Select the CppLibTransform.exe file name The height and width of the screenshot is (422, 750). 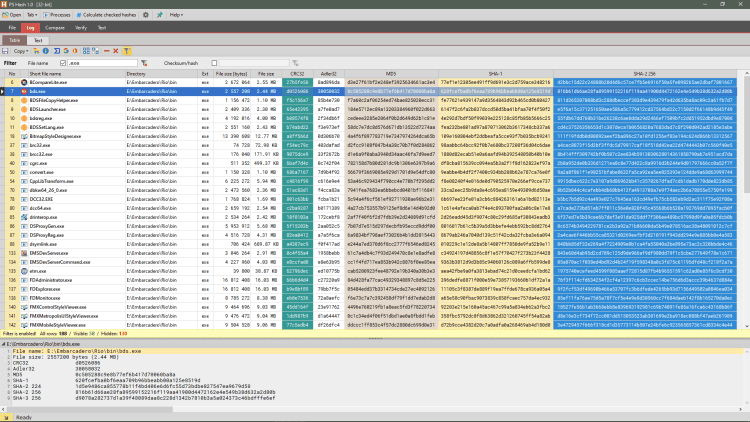click(52, 181)
